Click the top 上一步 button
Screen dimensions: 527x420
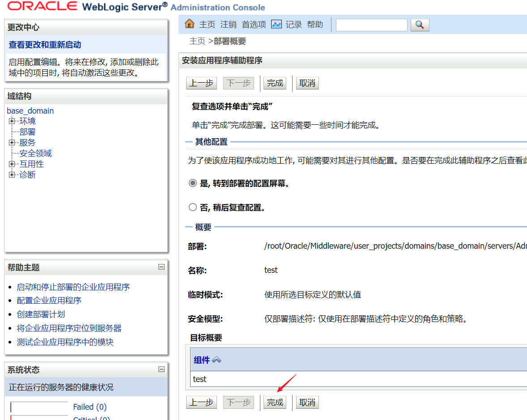point(201,83)
